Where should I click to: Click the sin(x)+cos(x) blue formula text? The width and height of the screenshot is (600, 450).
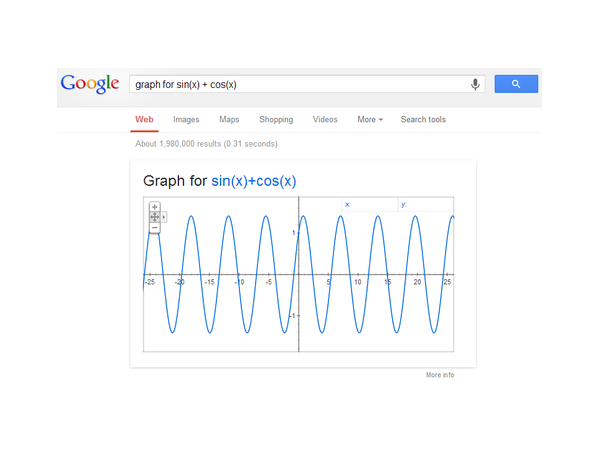[x=254, y=181]
